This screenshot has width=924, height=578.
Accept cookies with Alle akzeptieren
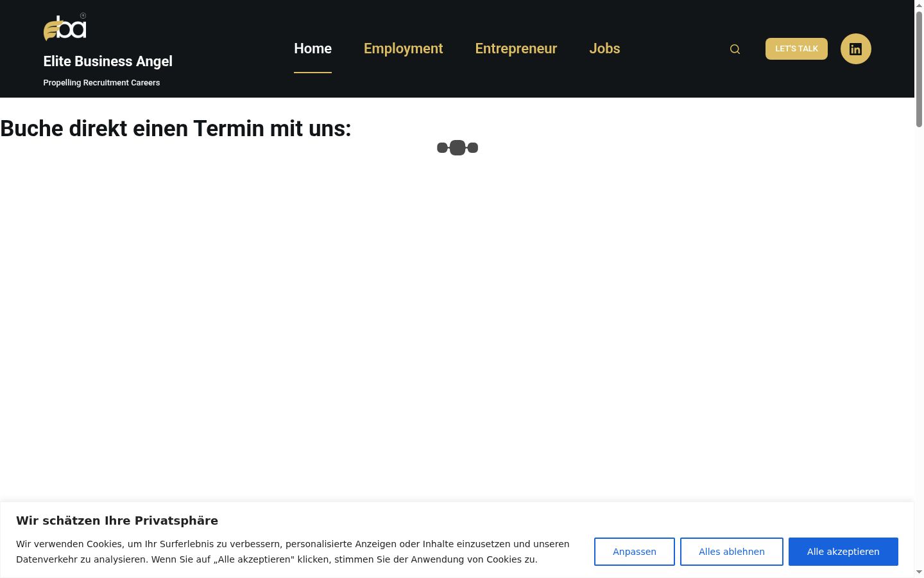(x=843, y=552)
